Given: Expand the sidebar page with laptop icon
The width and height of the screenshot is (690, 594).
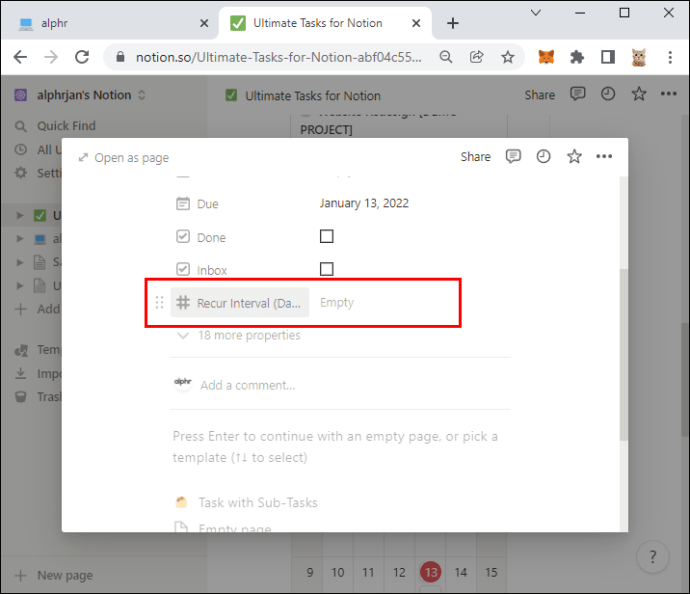Looking at the screenshot, I should tap(20, 238).
